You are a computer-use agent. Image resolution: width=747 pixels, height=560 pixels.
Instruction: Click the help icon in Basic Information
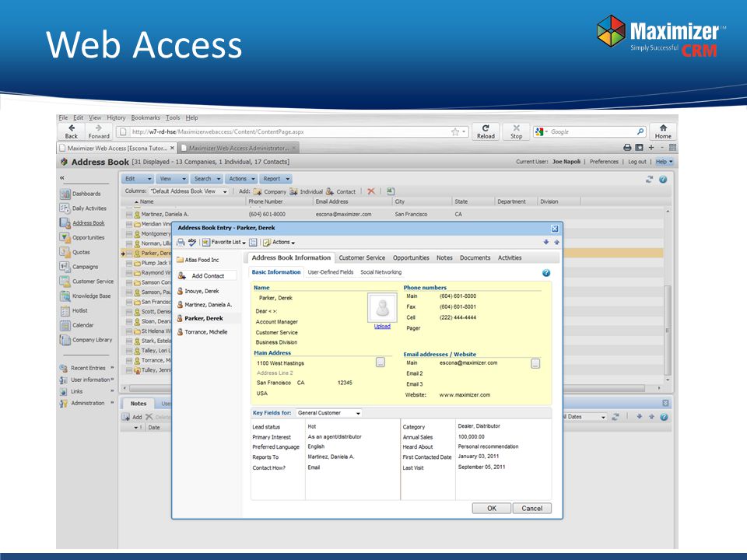546,273
